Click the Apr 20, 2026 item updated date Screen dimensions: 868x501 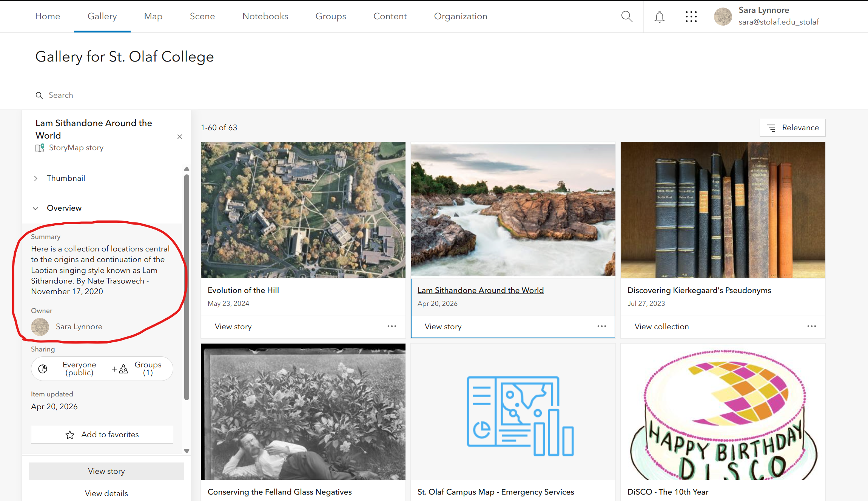coord(54,407)
